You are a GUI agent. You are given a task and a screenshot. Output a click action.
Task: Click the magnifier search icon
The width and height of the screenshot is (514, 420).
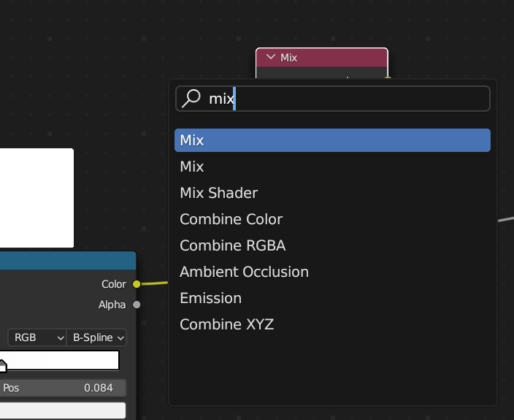point(191,99)
